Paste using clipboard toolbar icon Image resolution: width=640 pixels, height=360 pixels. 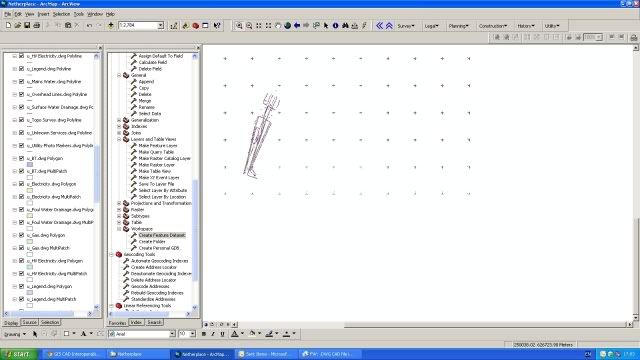(68, 25)
